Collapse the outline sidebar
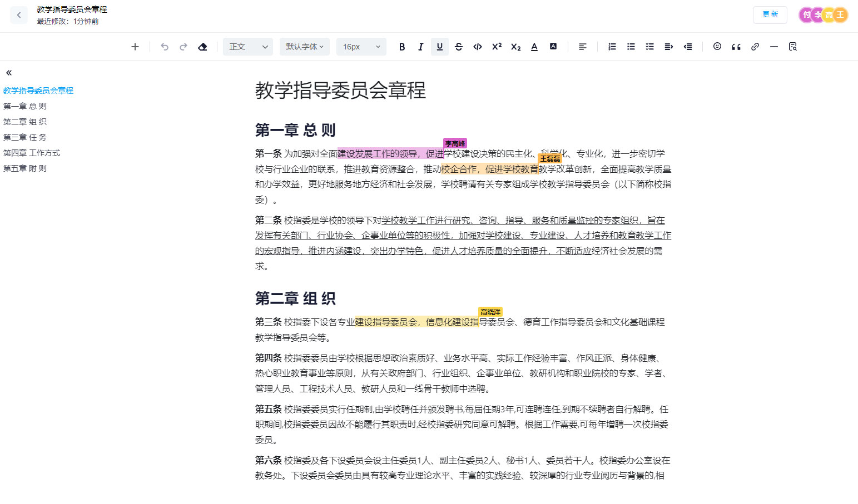The image size is (858, 504). tap(9, 73)
